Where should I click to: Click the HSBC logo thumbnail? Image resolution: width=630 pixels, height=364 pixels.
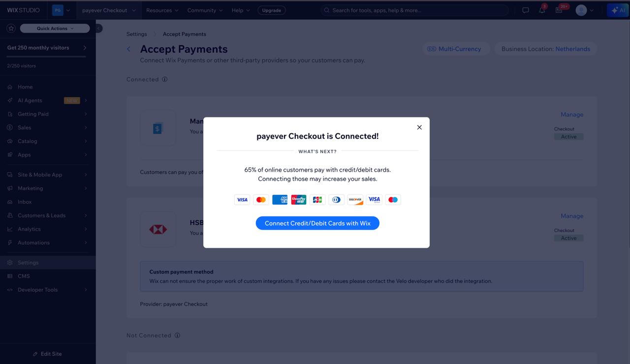point(158,229)
